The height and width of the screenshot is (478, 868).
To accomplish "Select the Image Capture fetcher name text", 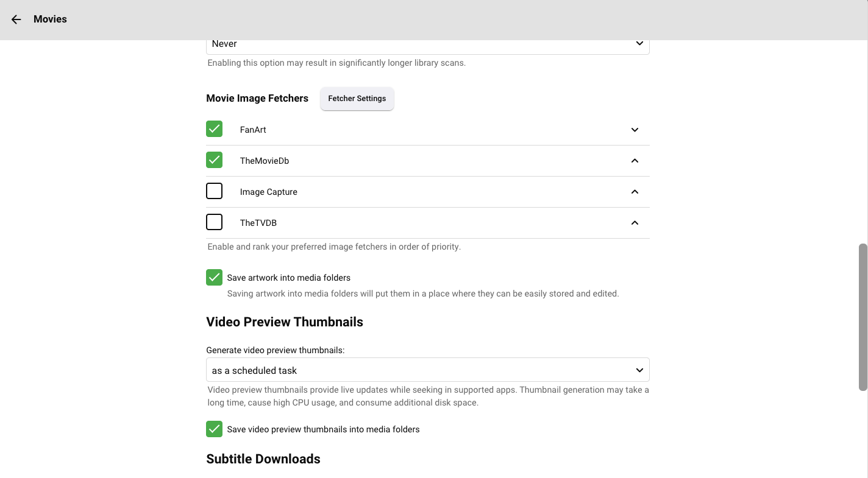I will (x=268, y=192).
